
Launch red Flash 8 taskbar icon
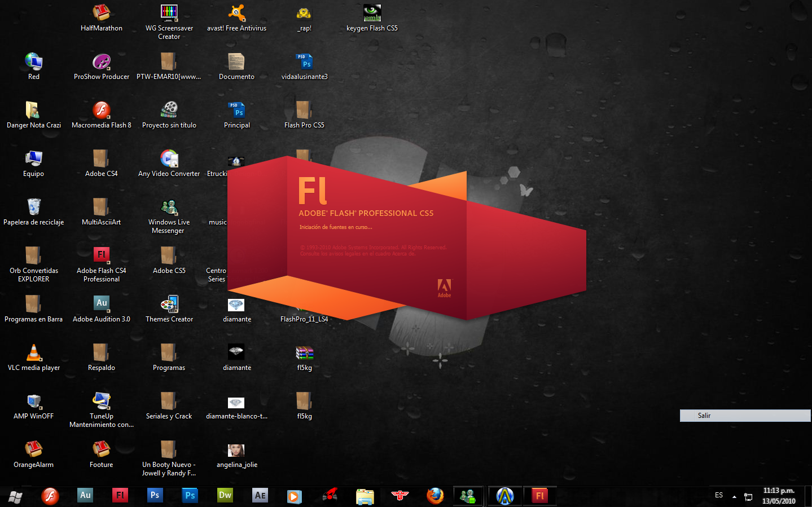51,496
